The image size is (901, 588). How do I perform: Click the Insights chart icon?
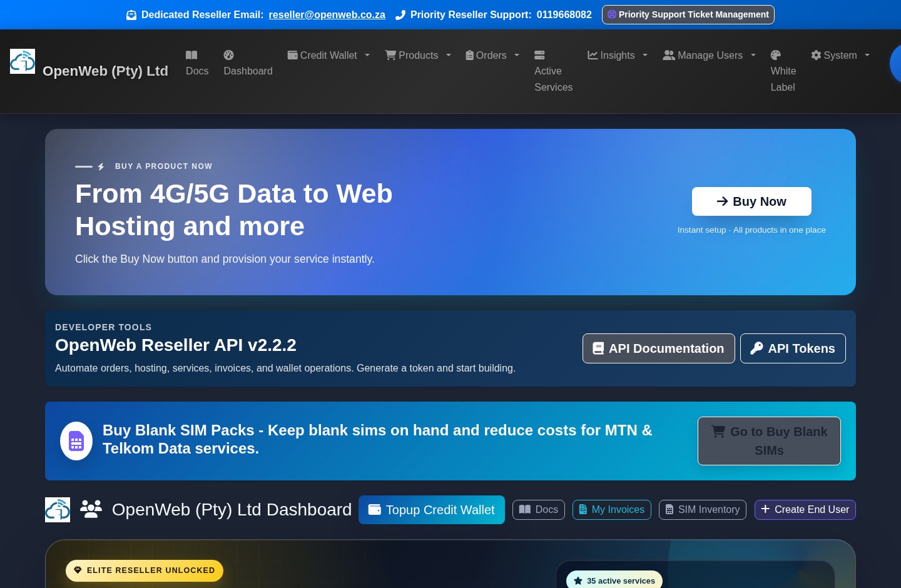[593, 55]
